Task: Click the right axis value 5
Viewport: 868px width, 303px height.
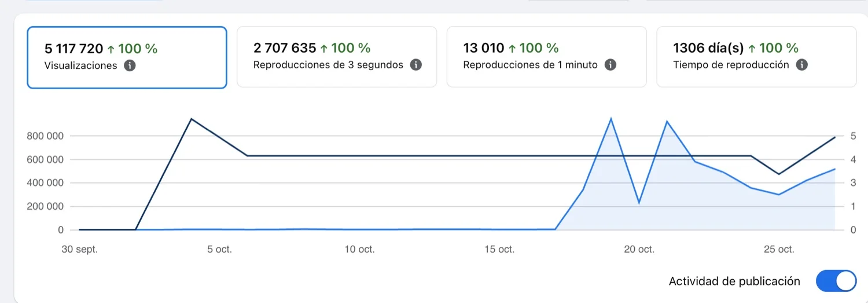Action: [x=854, y=136]
